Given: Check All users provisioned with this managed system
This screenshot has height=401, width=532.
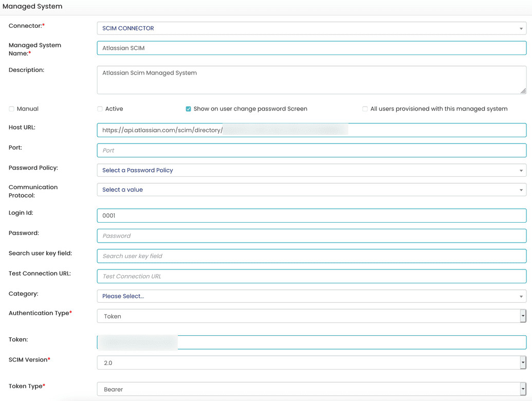Looking at the screenshot, I should tap(365, 108).
